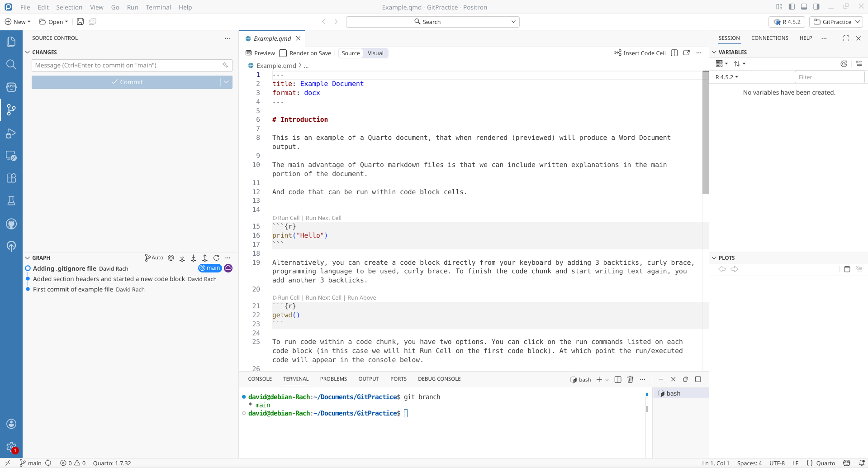Click Insert Code Cell button
Viewport: 868px width, 468px height.
(x=640, y=53)
